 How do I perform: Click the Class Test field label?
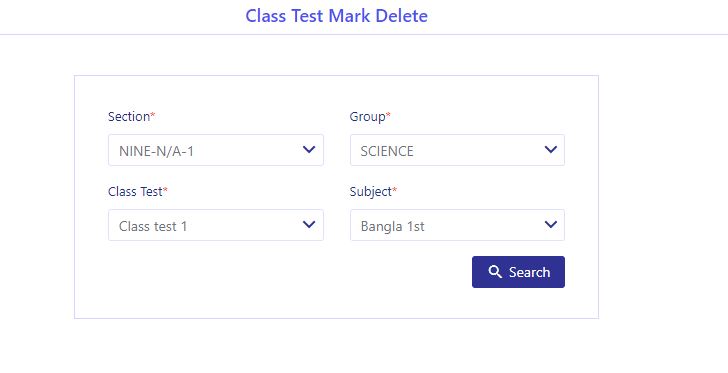pyautogui.click(x=135, y=191)
